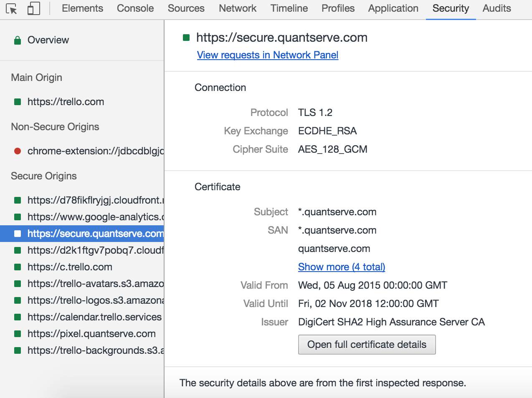Expand SAN list with Show more link

click(342, 267)
